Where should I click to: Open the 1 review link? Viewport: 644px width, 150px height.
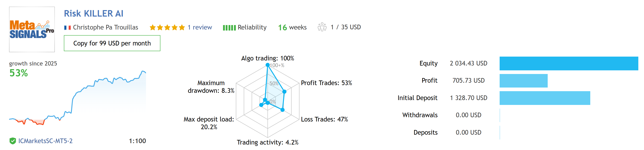200,27
